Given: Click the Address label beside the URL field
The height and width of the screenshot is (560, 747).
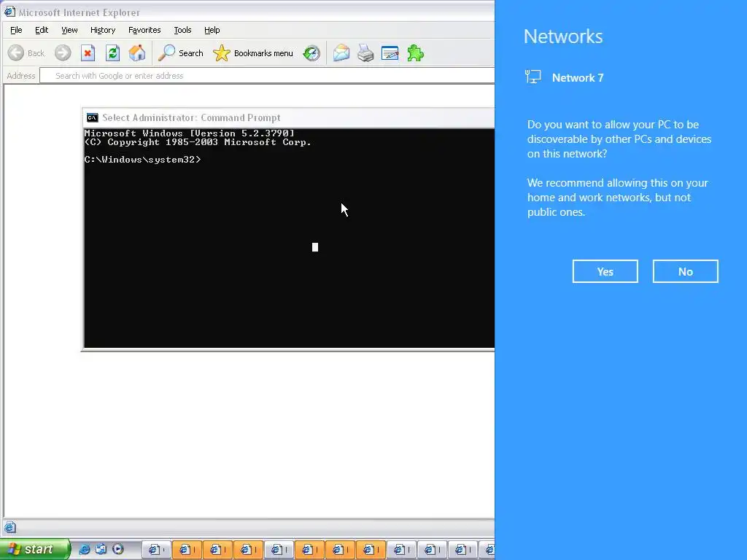Looking at the screenshot, I should point(21,76).
